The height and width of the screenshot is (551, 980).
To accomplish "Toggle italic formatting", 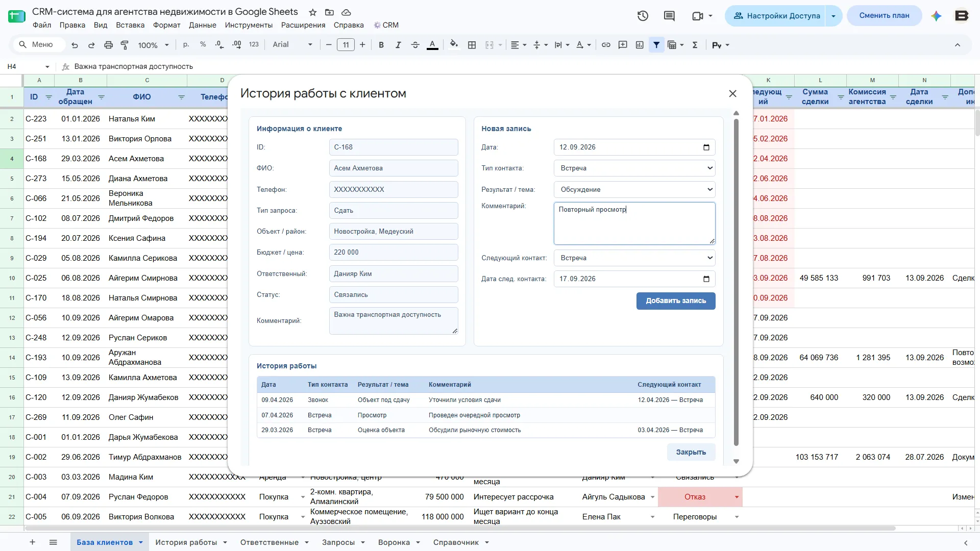I will [398, 45].
